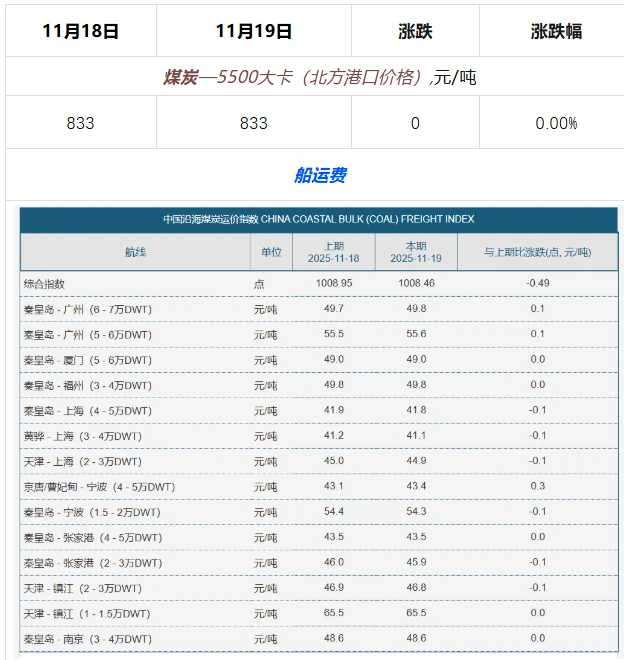Select 秦皇岛 - 张家港 (2 - 3万DWT) row
This screenshot has width=624, height=660.
319,562
